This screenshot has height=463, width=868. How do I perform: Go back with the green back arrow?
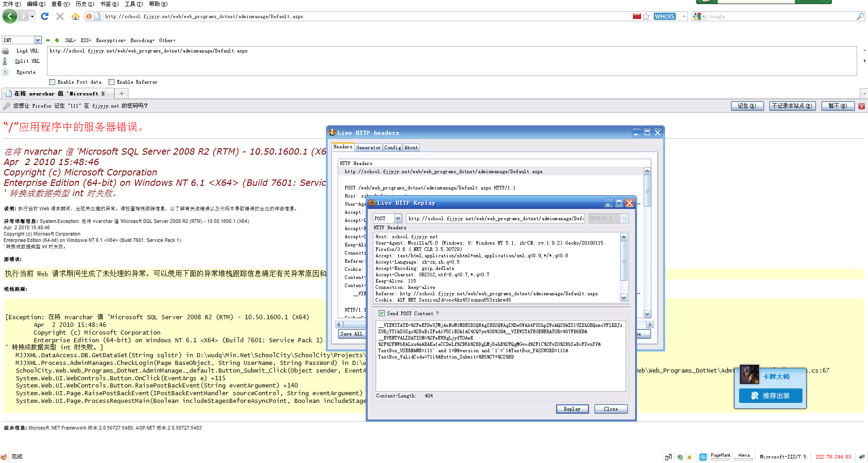(10, 16)
